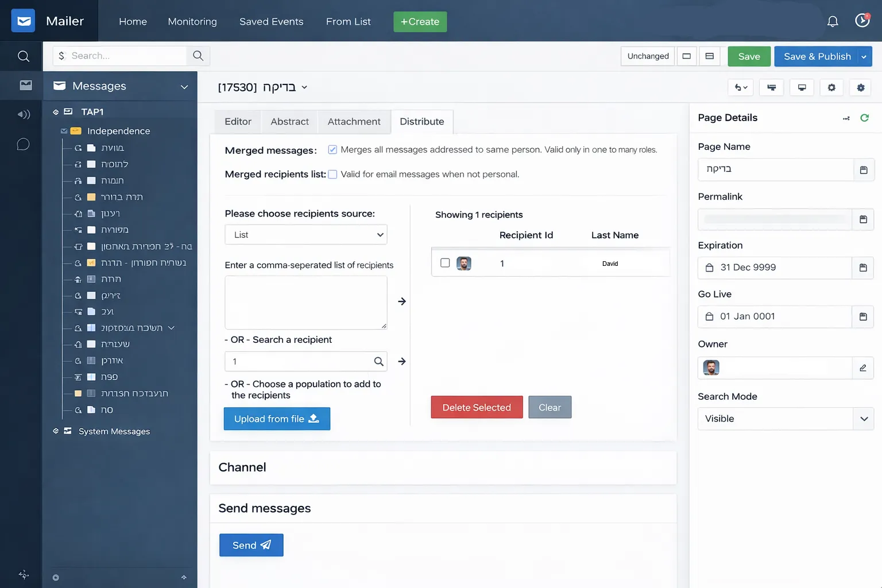Collapse the TAP1 tree node
Image resolution: width=882 pixels, height=588 pixels.
click(x=56, y=112)
